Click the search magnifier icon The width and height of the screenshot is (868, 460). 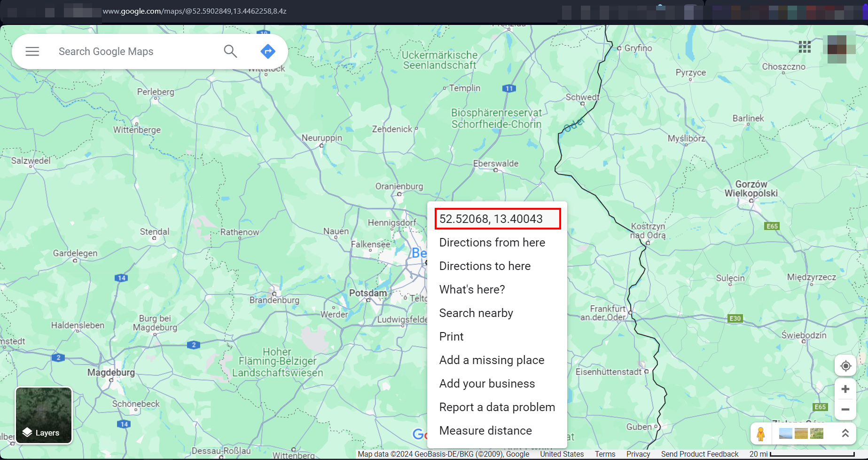(230, 51)
